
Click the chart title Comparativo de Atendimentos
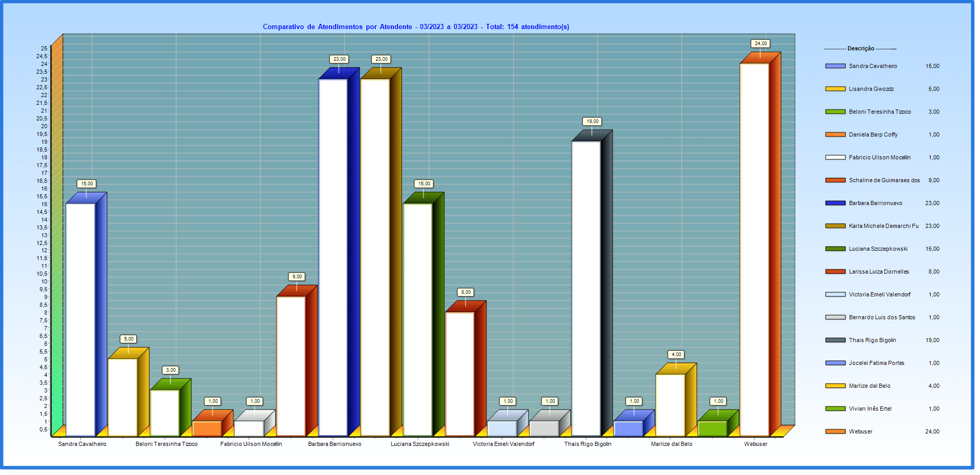416,27
